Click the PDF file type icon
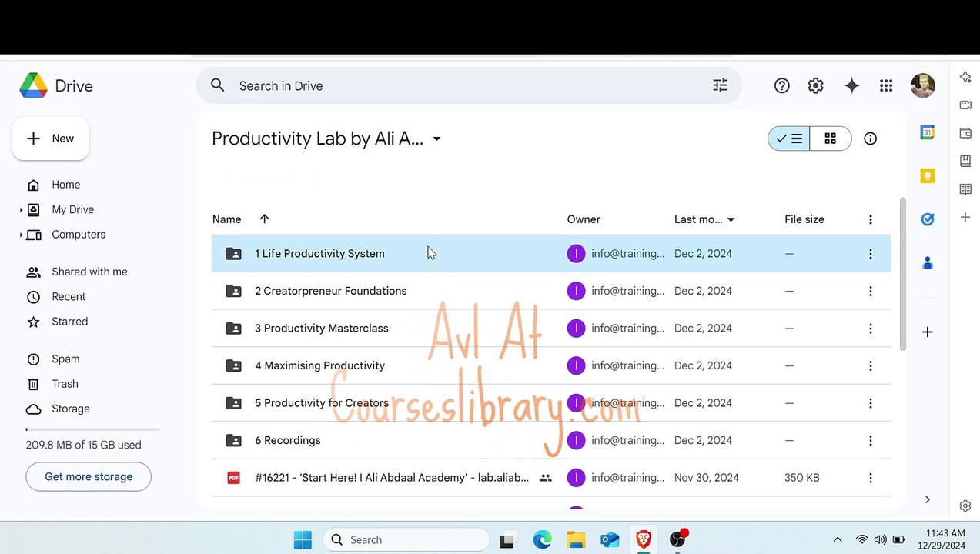The height and width of the screenshot is (554, 980). coord(233,478)
